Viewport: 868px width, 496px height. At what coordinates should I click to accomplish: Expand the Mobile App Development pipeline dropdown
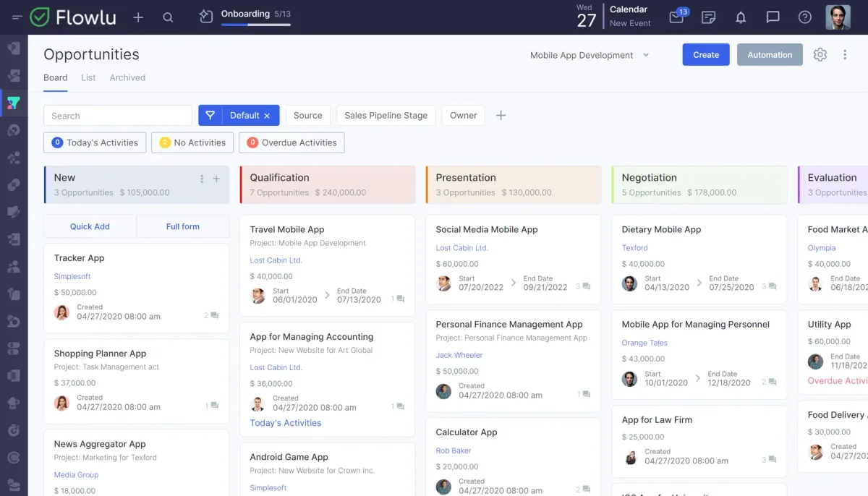(589, 55)
